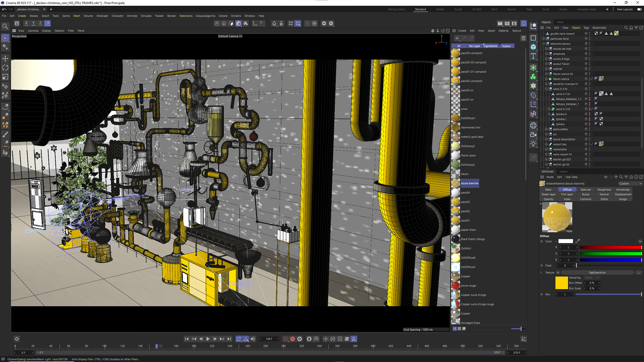Click the Camera object icon

click(533, 134)
